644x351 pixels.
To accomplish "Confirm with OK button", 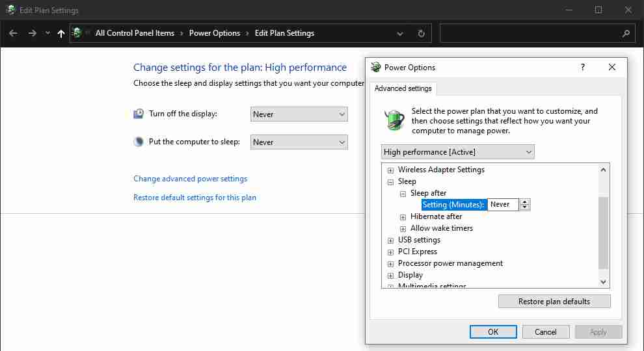I will pyautogui.click(x=493, y=332).
